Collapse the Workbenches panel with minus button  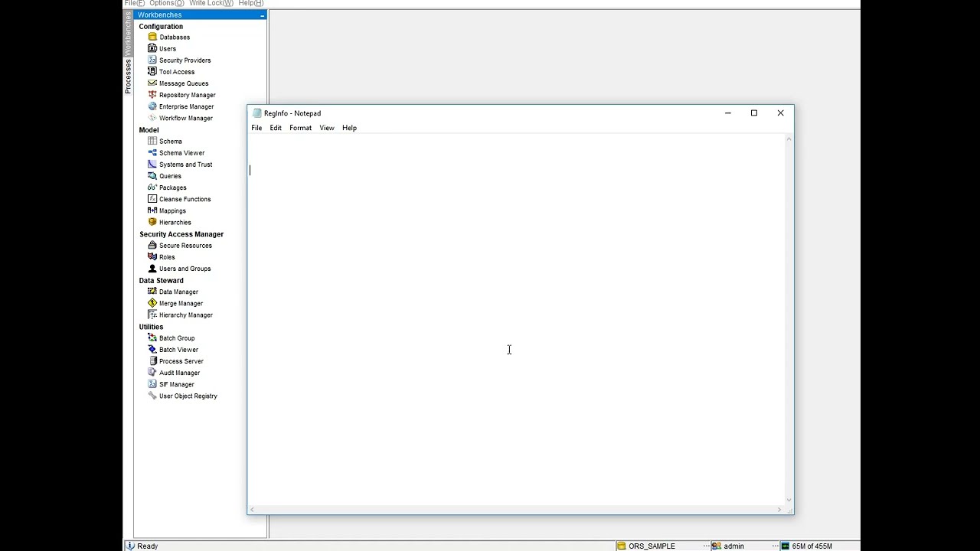[x=262, y=15]
